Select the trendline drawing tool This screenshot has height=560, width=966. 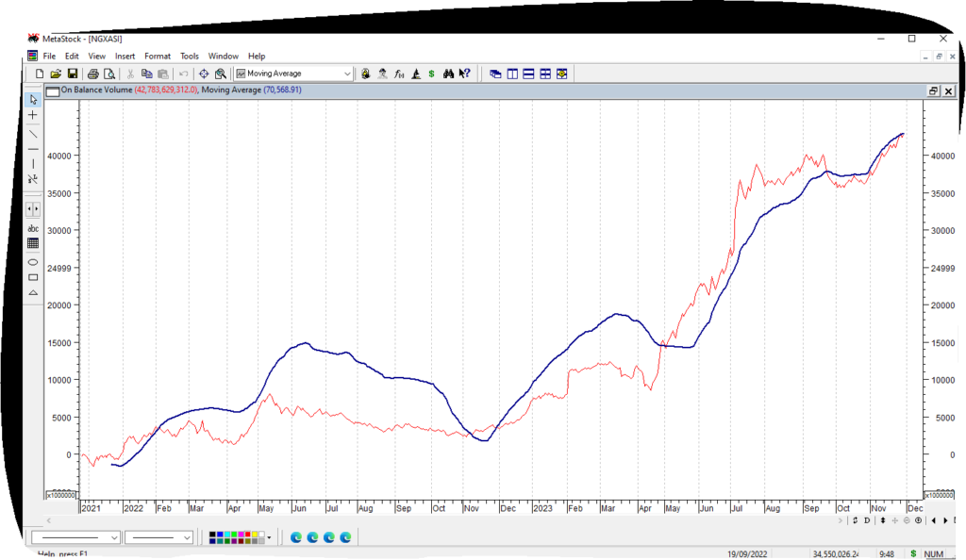tap(33, 133)
